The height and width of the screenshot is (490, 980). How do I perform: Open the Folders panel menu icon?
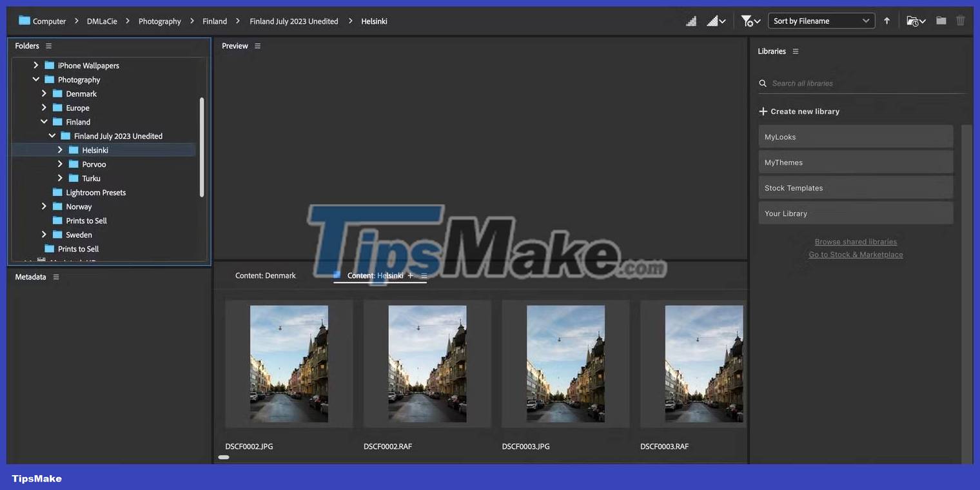click(x=48, y=46)
